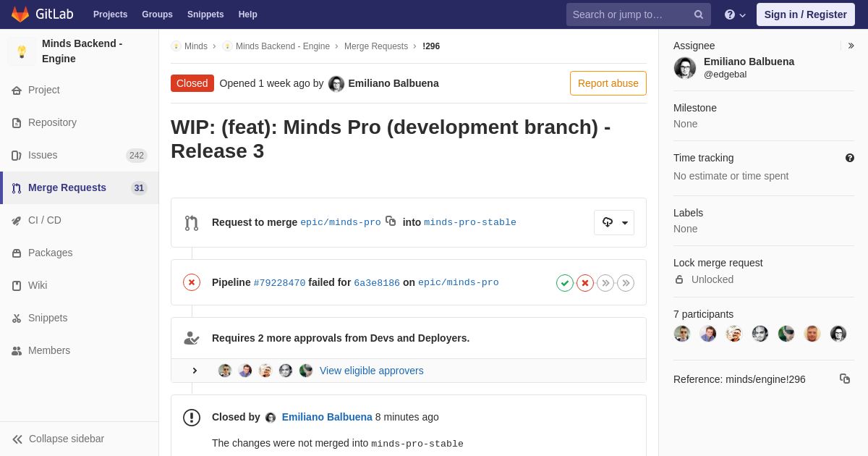Open Merge Requests in the sidebar
Viewport: 868px width, 456px height.
[x=80, y=187]
